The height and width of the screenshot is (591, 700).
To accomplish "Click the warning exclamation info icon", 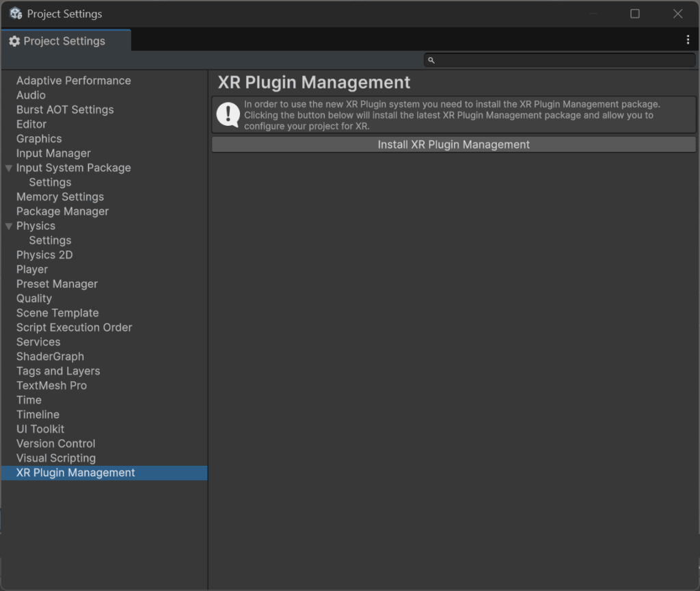I will (228, 115).
